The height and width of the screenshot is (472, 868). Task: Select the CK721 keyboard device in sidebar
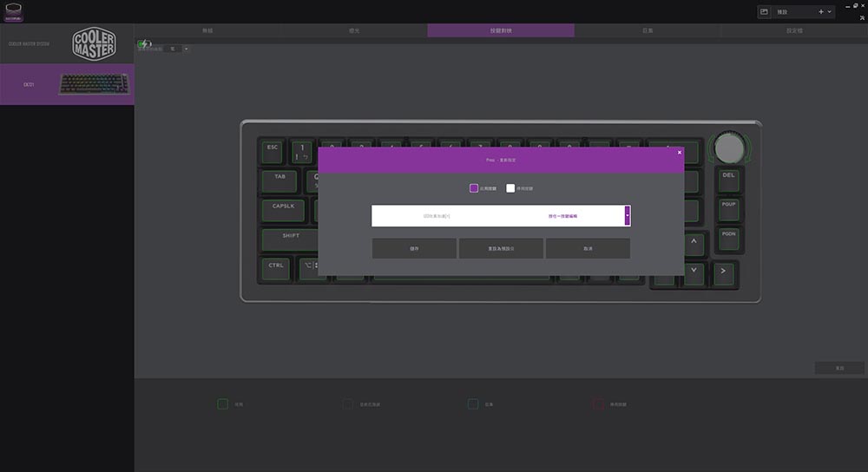[x=67, y=84]
